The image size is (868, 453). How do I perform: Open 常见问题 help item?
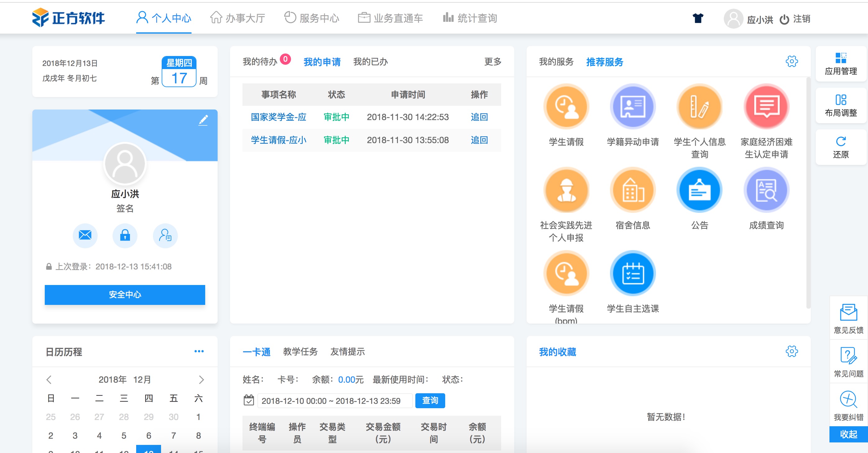tap(848, 362)
